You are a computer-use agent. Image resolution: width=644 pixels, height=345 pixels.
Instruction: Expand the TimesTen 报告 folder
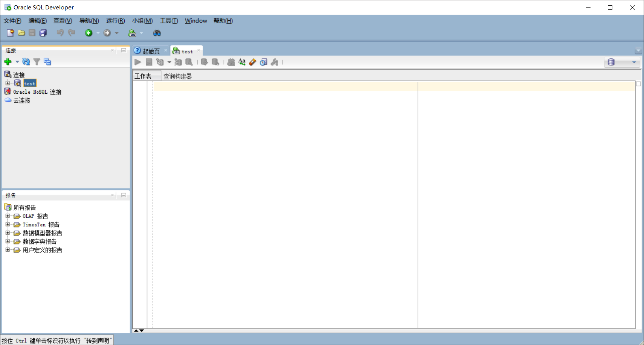[8, 224]
